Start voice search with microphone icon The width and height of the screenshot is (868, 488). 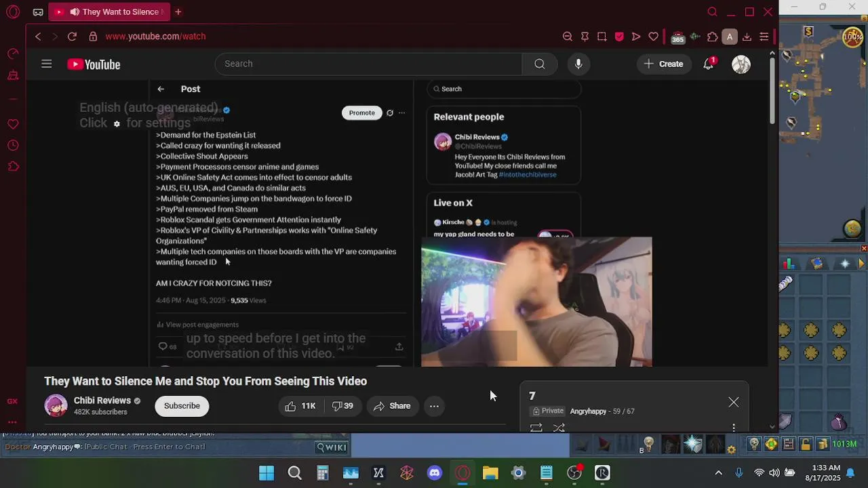point(578,64)
